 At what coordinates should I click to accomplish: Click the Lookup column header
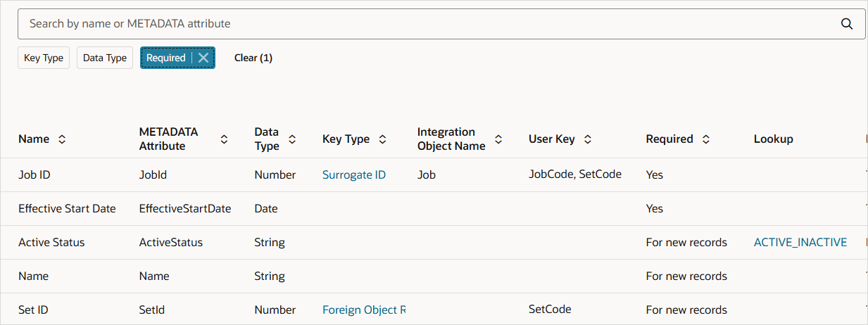pos(773,139)
